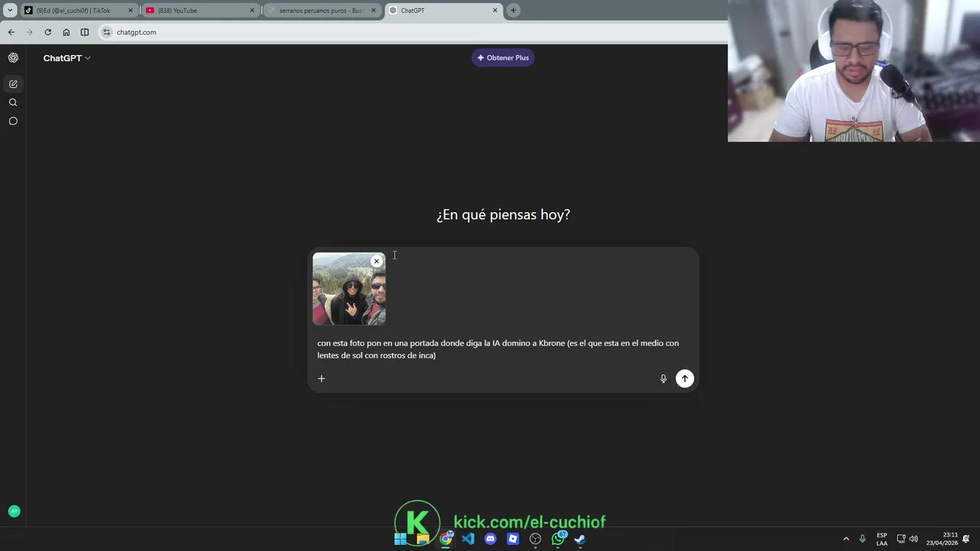Click the ChatGPT logo in the sidebar
This screenshot has height=551, width=980.
pyautogui.click(x=13, y=58)
